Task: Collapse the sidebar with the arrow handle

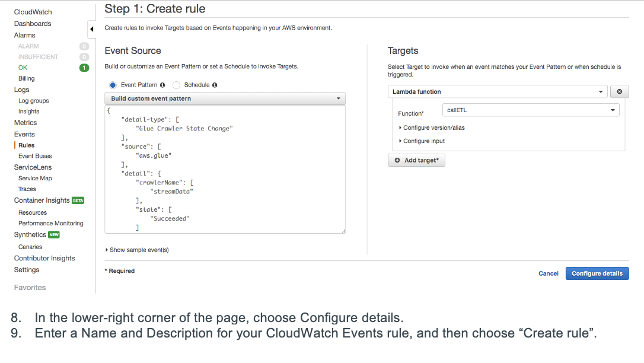Action: point(92,29)
